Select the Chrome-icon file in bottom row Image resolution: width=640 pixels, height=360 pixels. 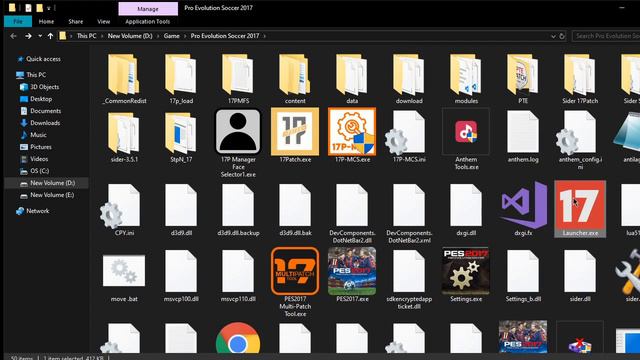(238, 338)
